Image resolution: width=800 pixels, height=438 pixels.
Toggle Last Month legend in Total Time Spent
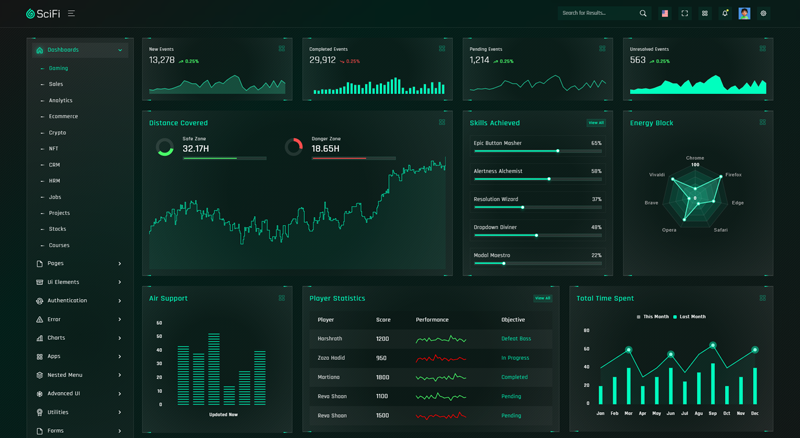(x=690, y=317)
